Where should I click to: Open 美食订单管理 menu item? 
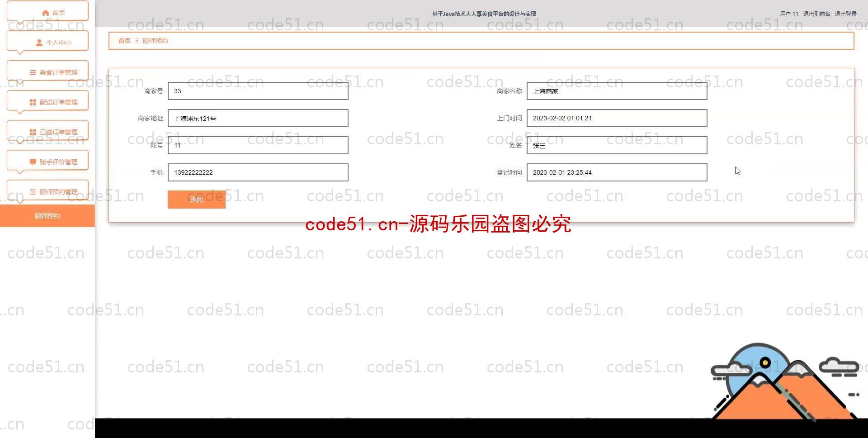coord(47,71)
